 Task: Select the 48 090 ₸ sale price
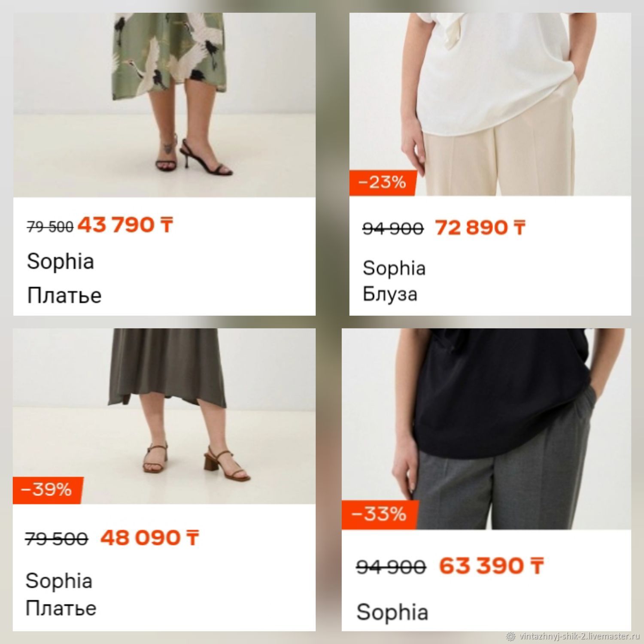point(150,538)
